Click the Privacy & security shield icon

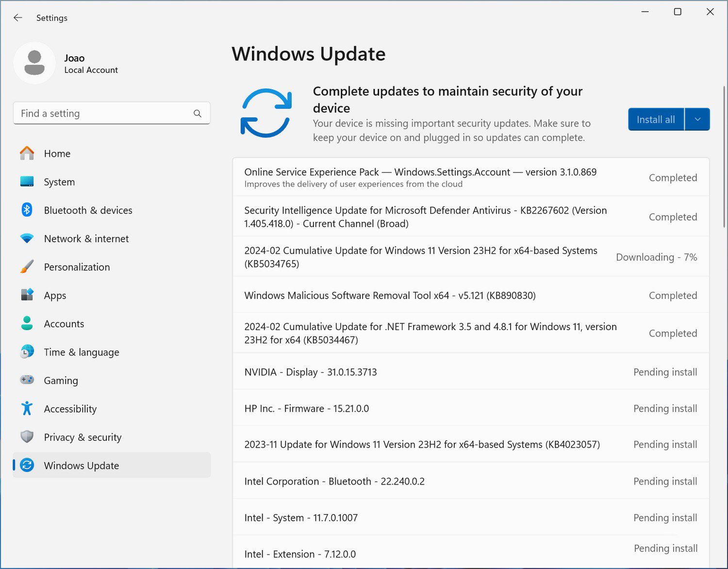pyautogui.click(x=27, y=437)
